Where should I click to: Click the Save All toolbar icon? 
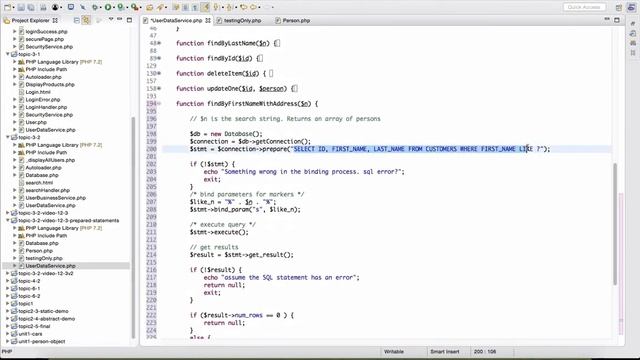click(31, 7)
